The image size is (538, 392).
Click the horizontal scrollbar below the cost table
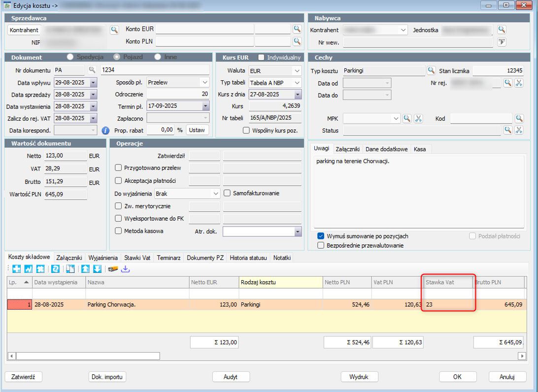pyautogui.click(x=267, y=356)
